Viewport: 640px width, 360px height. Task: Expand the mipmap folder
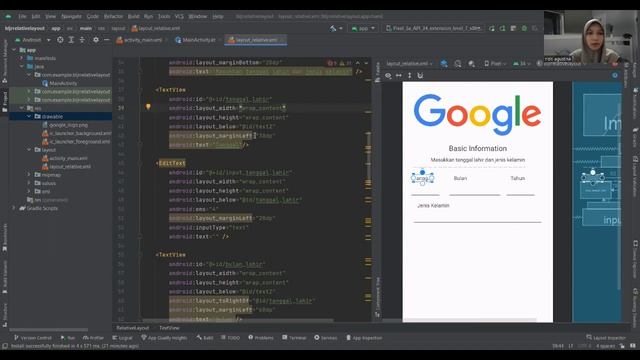pyautogui.click(x=29, y=175)
